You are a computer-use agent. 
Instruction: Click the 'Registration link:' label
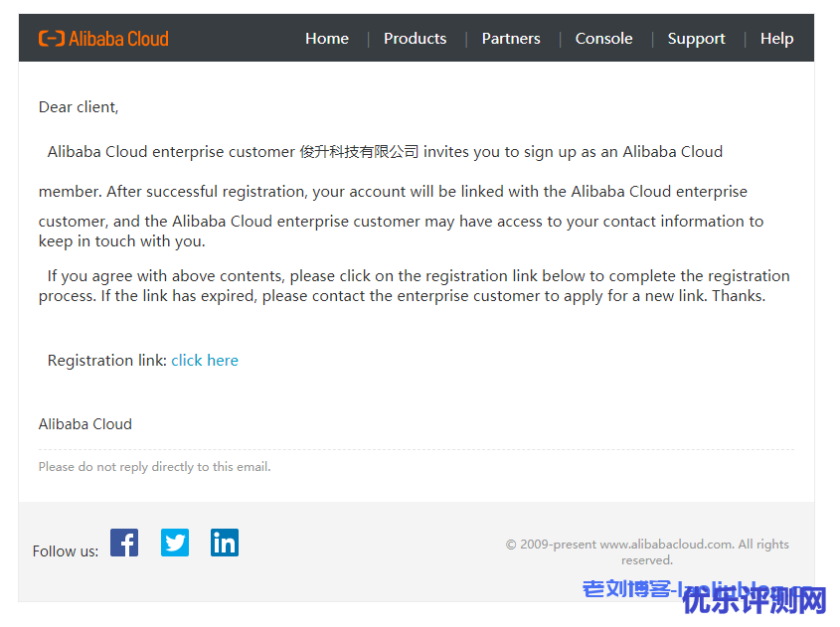click(x=107, y=361)
